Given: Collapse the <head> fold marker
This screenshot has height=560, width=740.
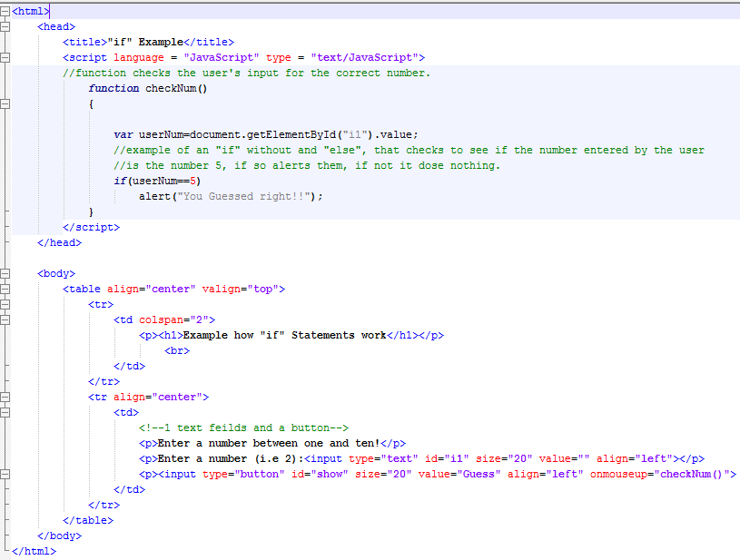Looking at the screenshot, I should click(x=5, y=27).
